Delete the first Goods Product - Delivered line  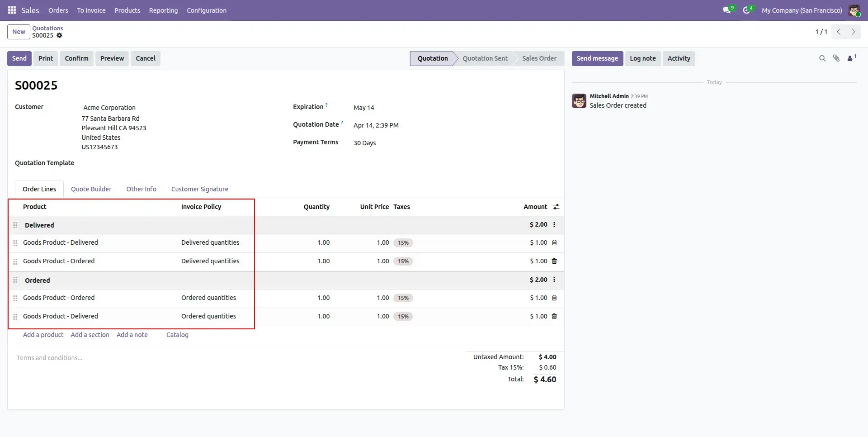coord(554,242)
